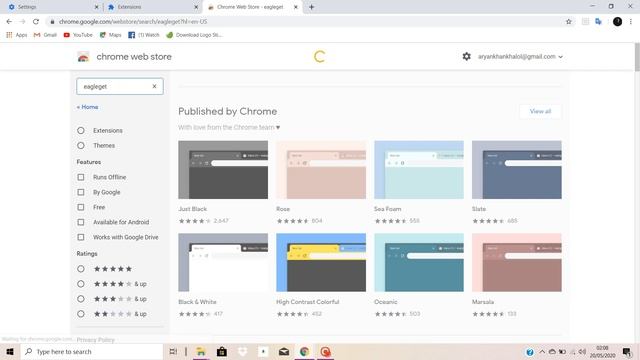Click the browser forward arrow
Screen dimensions: 640x360
22,22
